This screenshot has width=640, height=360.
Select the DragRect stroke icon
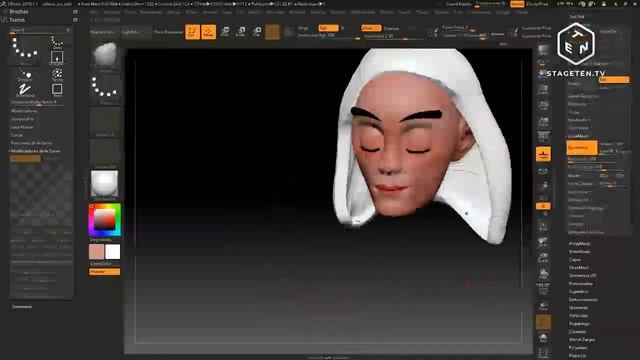coord(57,58)
